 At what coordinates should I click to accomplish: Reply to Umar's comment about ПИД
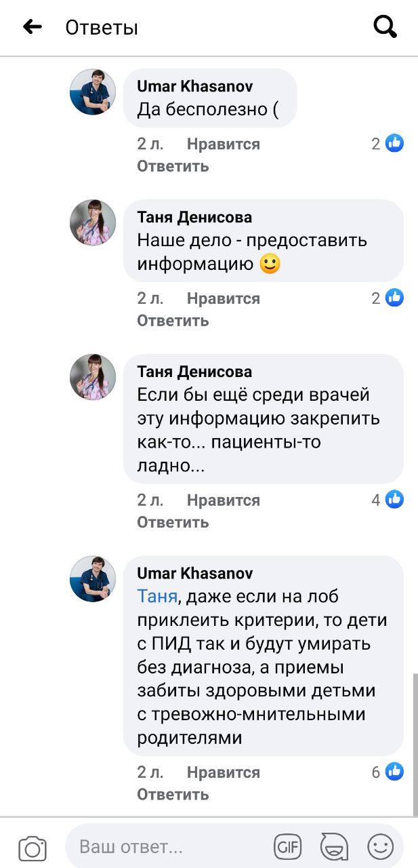(173, 794)
